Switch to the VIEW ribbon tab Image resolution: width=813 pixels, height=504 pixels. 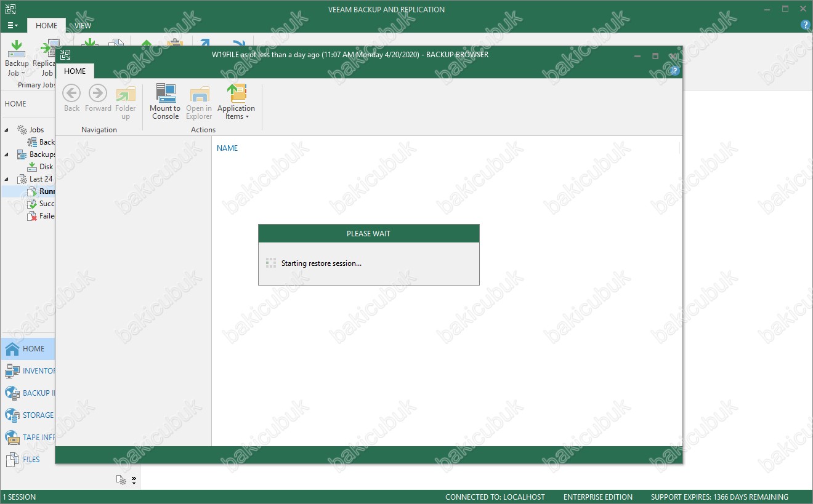click(x=83, y=25)
